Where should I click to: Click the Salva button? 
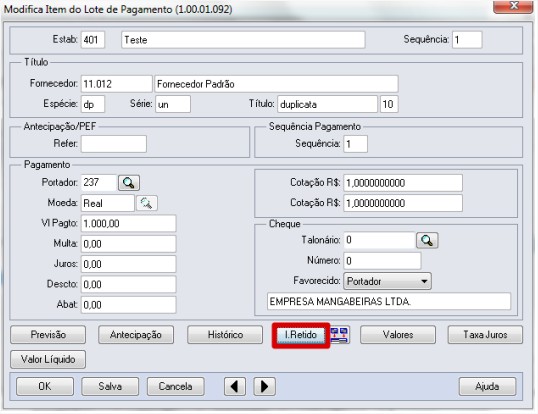(110, 387)
